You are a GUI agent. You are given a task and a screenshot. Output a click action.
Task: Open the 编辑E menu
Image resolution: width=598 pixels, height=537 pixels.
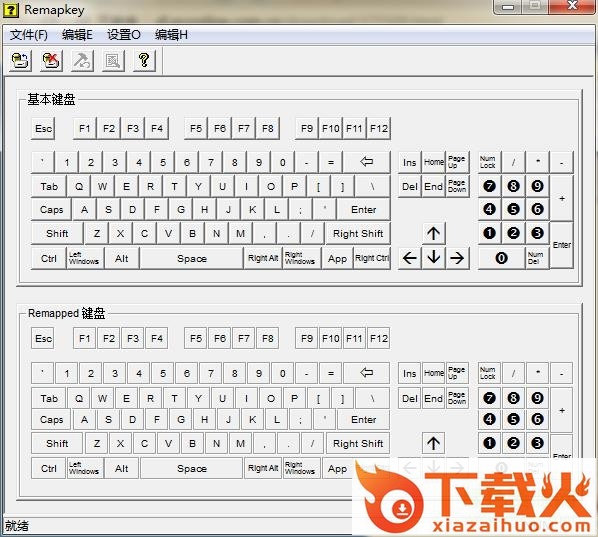click(x=77, y=35)
